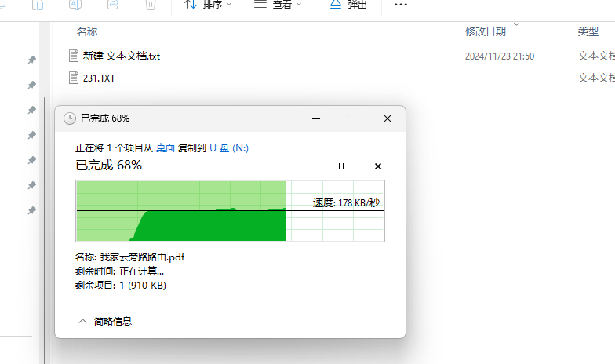Image resolution: width=615 pixels, height=364 pixels.
Task: Sort by the 修改日期 column header
Action: (x=485, y=31)
